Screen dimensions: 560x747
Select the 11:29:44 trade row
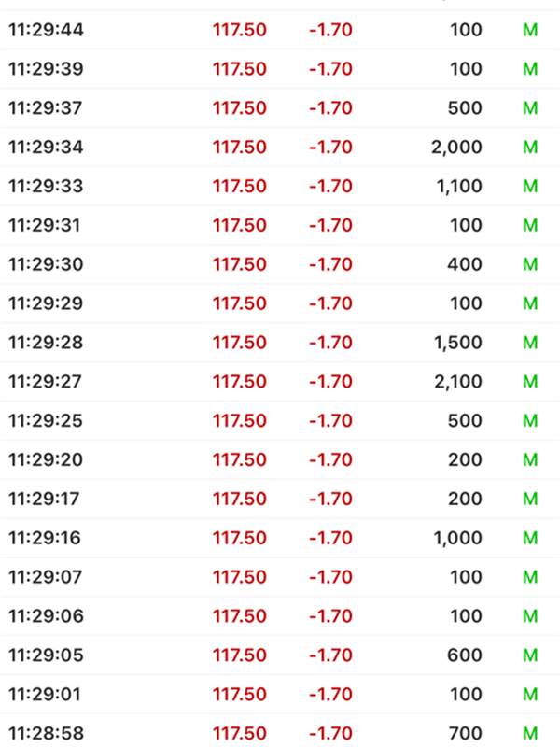(x=280, y=30)
